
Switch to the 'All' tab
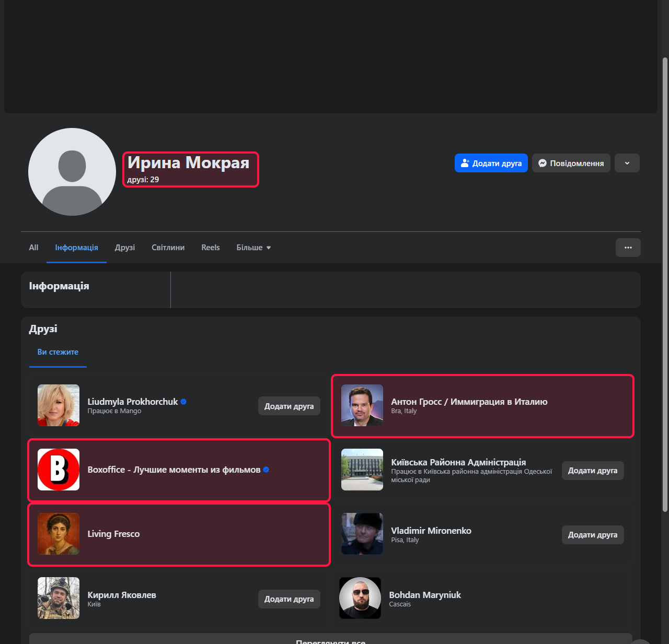(33, 248)
